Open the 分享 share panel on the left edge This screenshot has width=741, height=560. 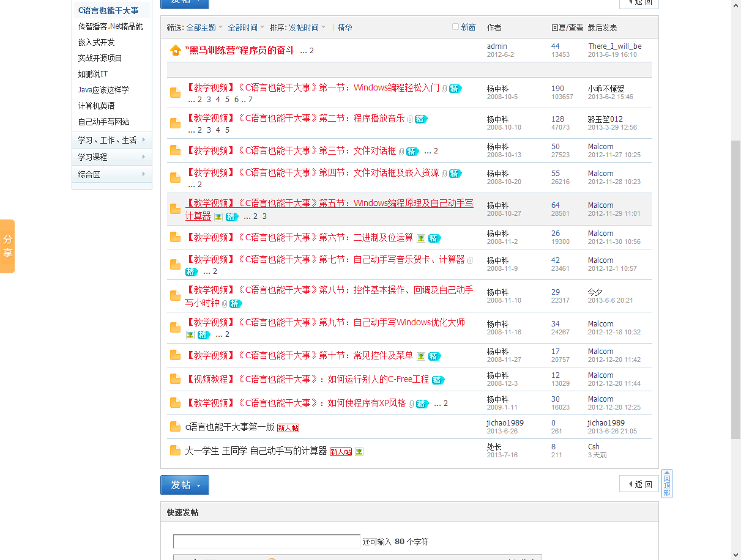pyautogui.click(x=7, y=246)
